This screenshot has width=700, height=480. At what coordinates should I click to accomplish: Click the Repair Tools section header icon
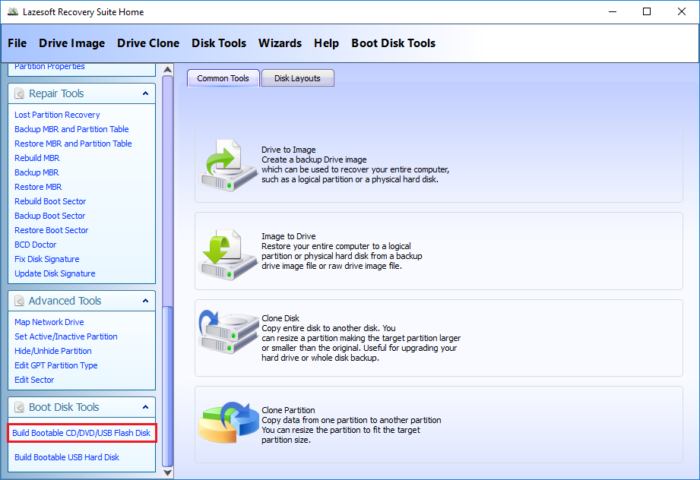[x=19, y=94]
